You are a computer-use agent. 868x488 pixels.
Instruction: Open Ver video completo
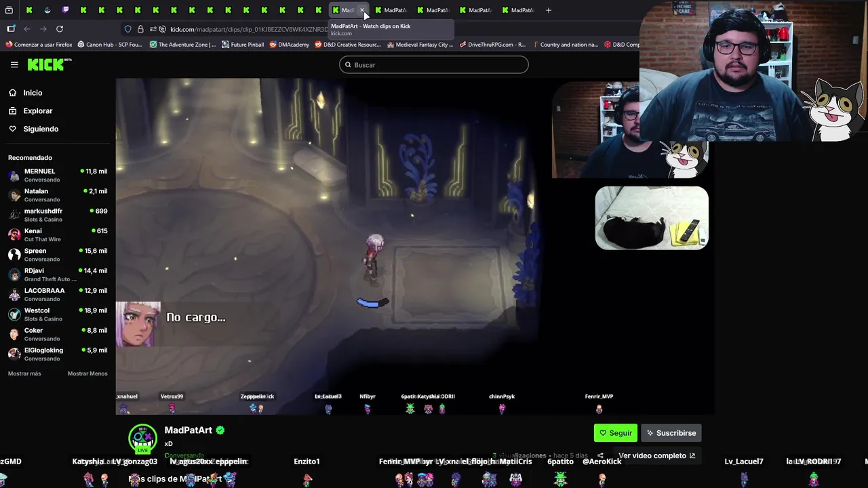656,455
